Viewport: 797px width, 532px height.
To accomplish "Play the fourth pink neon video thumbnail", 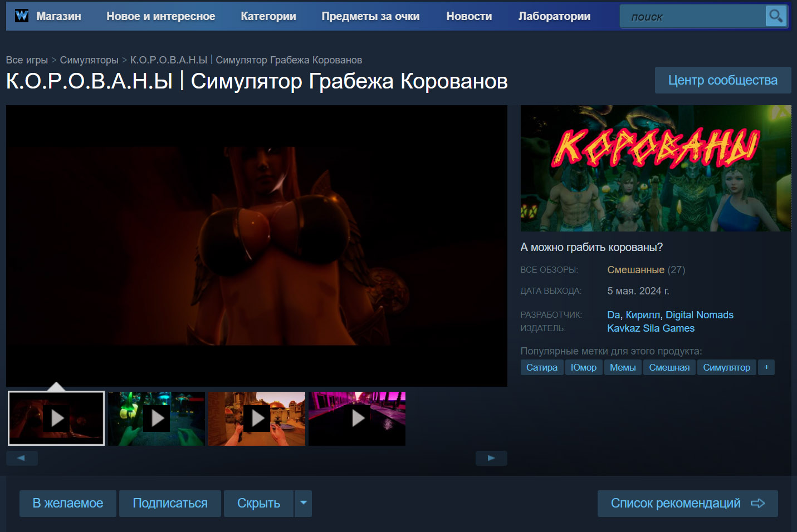I will pyautogui.click(x=357, y=418).
